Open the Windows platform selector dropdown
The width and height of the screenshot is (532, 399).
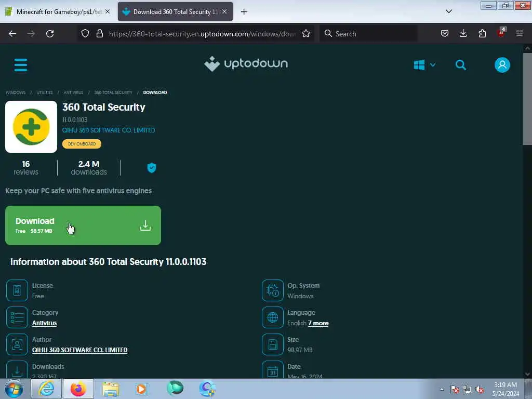424,65
